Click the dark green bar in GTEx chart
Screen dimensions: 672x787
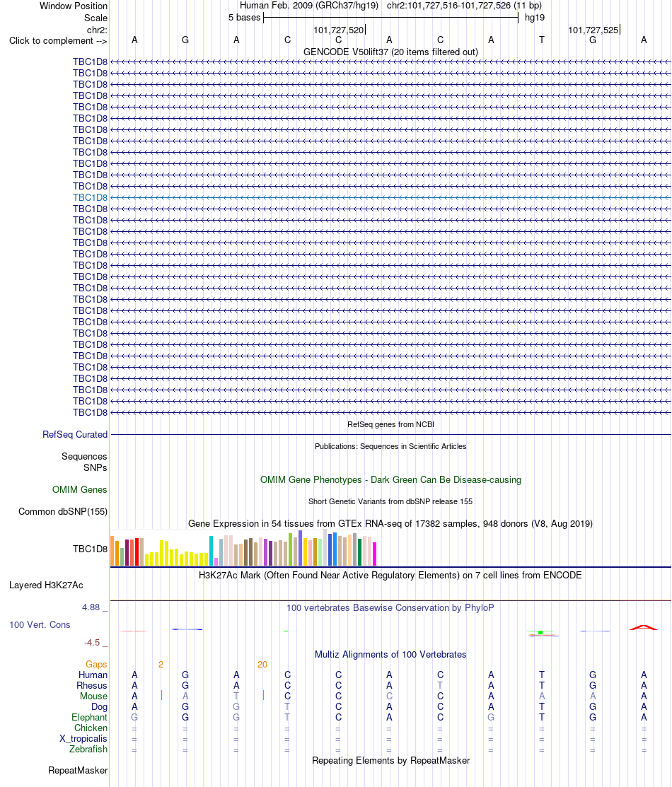(359, 552)
